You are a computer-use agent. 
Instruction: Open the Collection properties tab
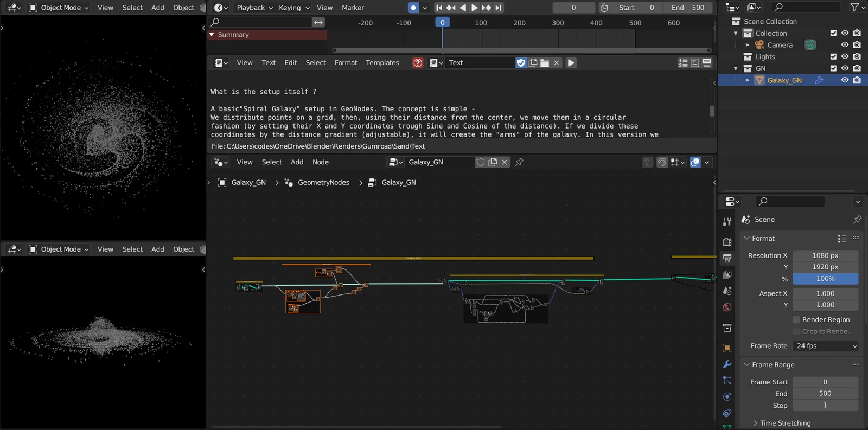pyautogui.click(x=727, y=328)
